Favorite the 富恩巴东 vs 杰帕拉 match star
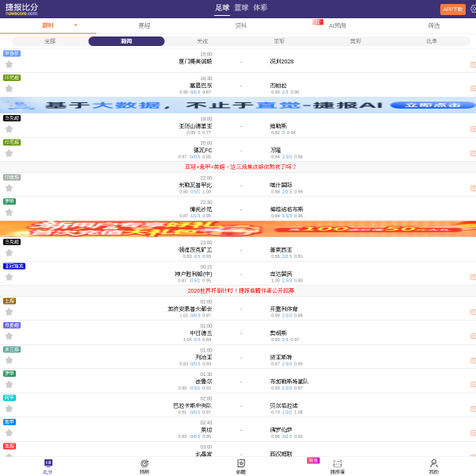476x476 pixels. point(10,88)
